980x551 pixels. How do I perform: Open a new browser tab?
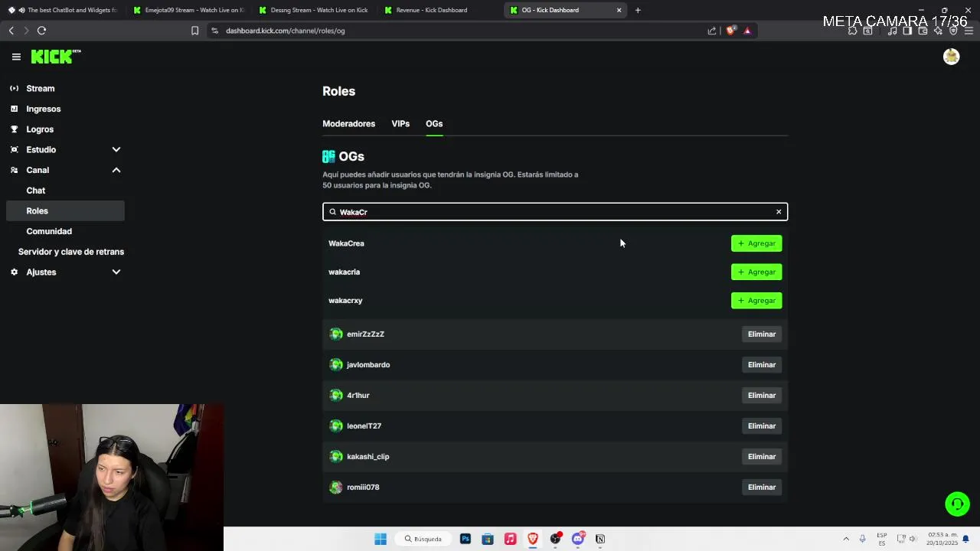pos(638,10)
